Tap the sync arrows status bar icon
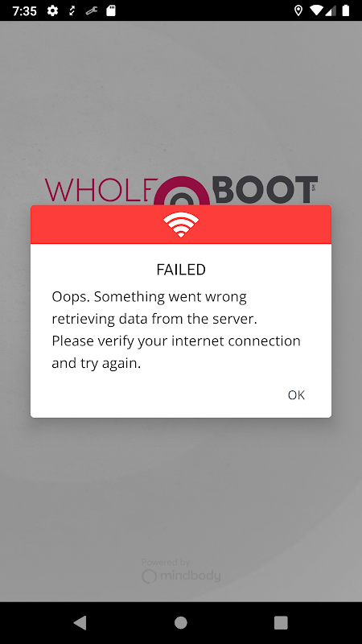The image size is (362, 644). click(x=72, y=10)
